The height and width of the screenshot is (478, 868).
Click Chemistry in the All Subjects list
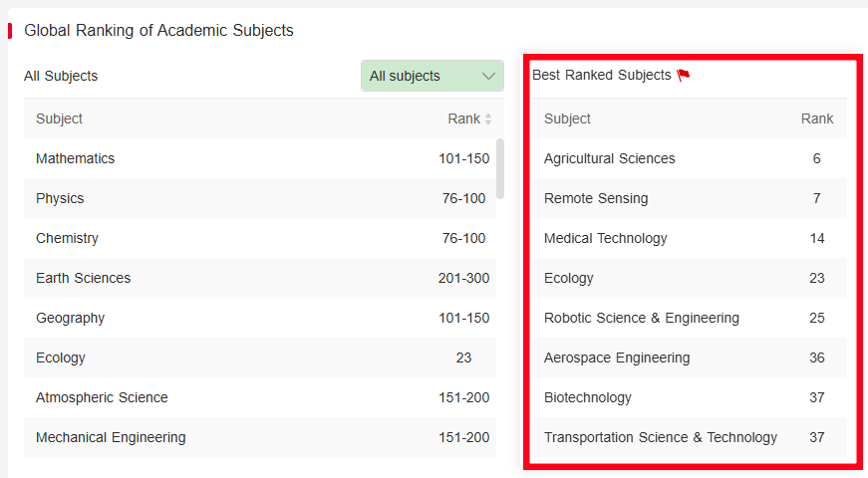point(67,238)
